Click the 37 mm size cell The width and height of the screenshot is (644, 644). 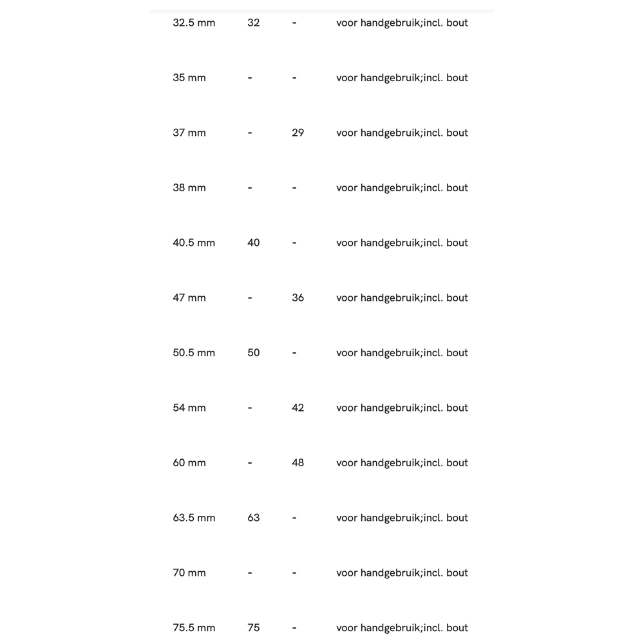pyautogui.click(x=189, y=133)
